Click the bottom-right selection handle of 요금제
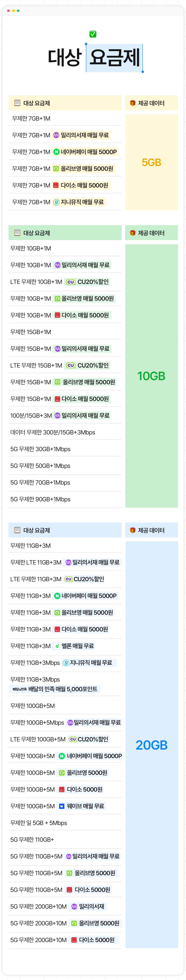This screenshot has width=186, height=980. pyautogui.click(x=142, y=72)
